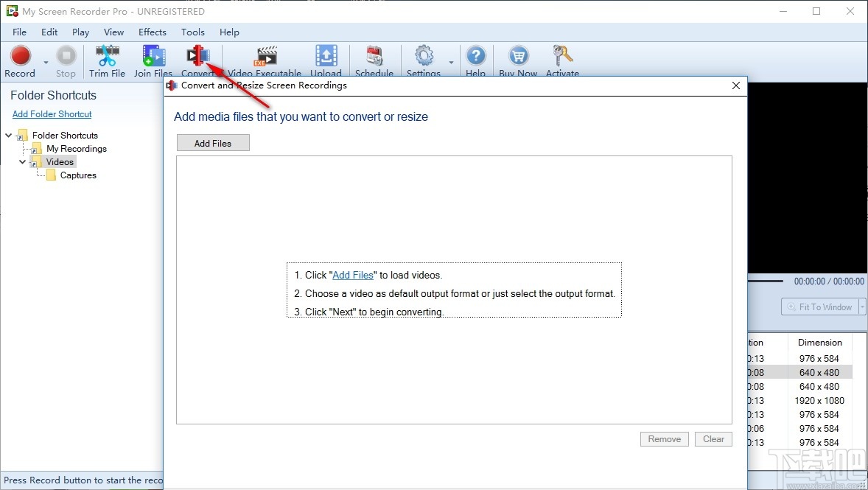Expand the Settings dropdown arrow
Viewport: 868px width, 490px height.
pos(451,63)
